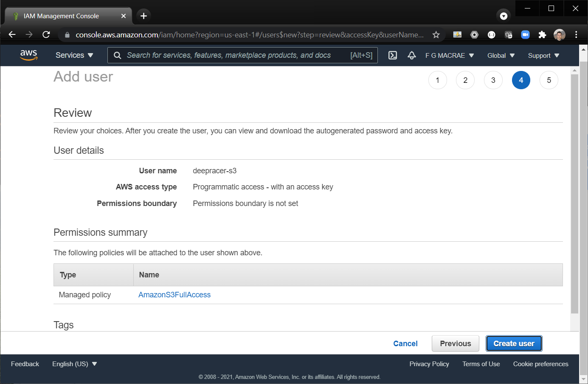Jump to wizard step 5

(549, 80)
